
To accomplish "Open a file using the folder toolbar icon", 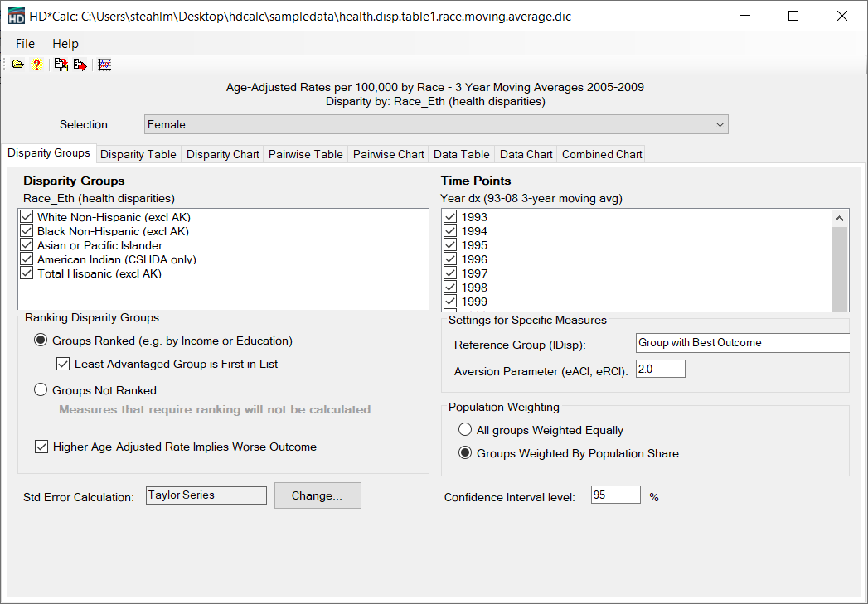I will click(x=17, y=64).
